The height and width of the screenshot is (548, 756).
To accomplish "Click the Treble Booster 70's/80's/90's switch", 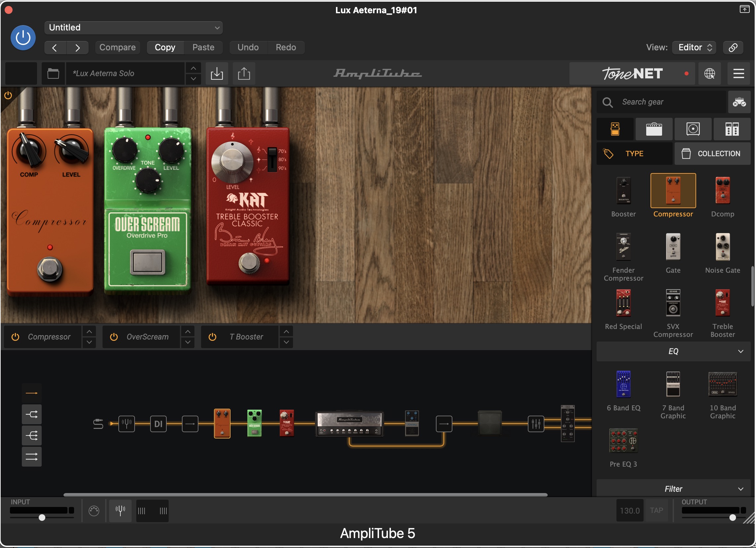I will 272,159.
